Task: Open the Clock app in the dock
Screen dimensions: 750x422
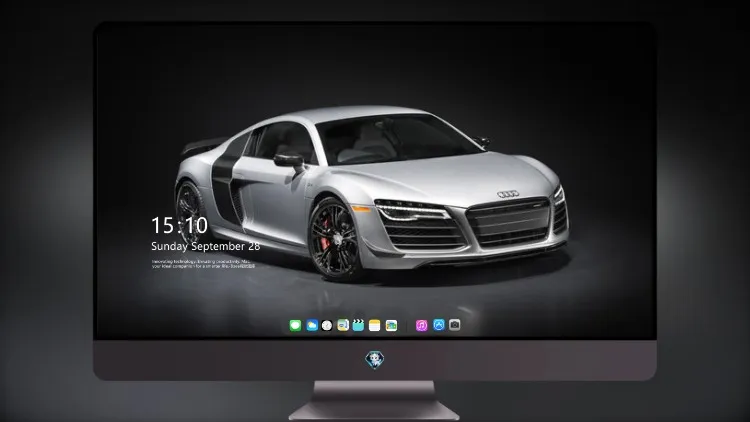Action: point(327,325)
